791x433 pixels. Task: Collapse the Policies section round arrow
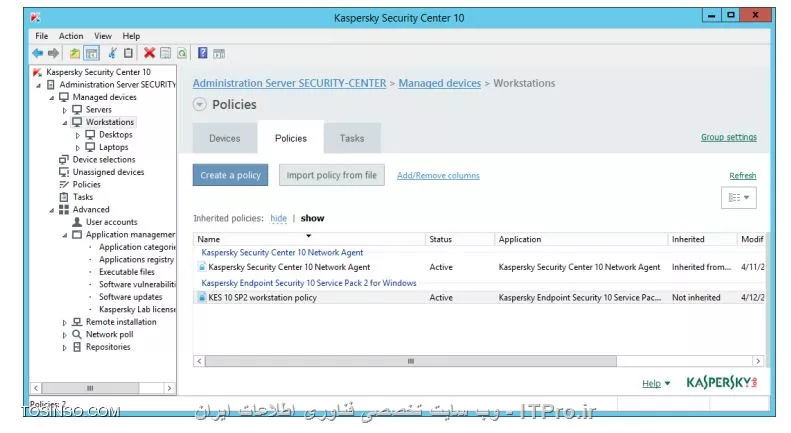click(x=200, y=104)
